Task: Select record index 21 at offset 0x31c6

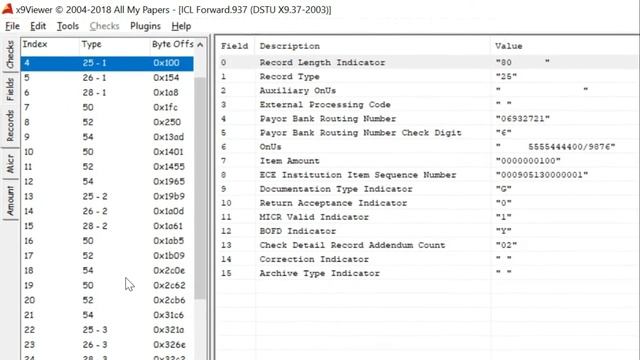Action: click(107, 315)
